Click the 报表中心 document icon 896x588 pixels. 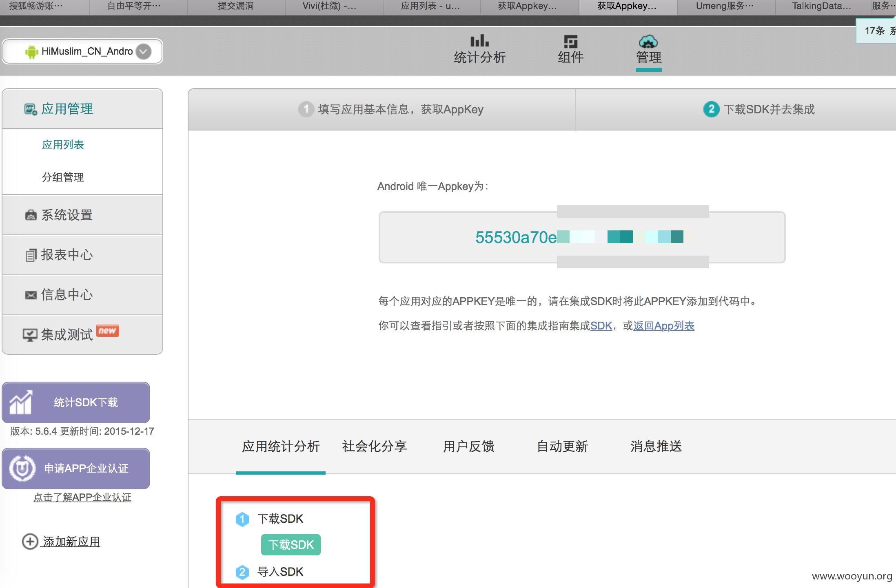[x=31, y=255]
